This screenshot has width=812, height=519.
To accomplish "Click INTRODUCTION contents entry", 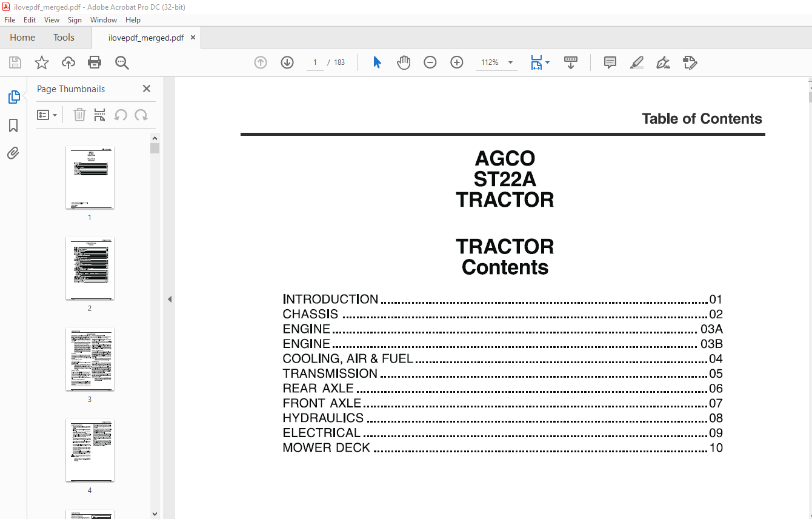I will 502,300.
